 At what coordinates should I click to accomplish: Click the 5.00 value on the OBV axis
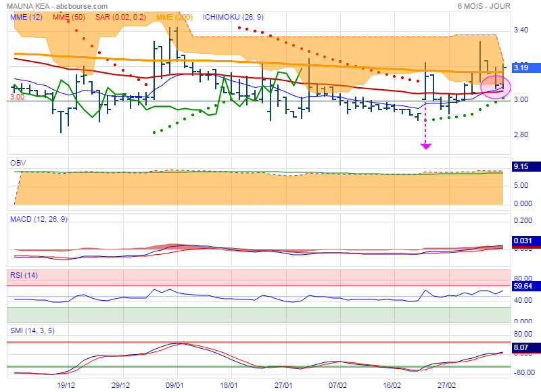pyautogui.click(x=521, y=185)
